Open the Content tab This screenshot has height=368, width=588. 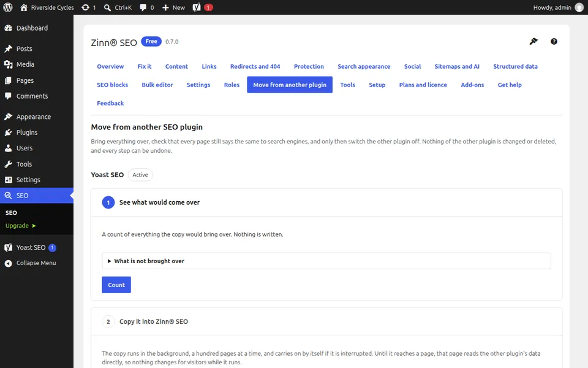pyautogui.click(x=176, y=66)
